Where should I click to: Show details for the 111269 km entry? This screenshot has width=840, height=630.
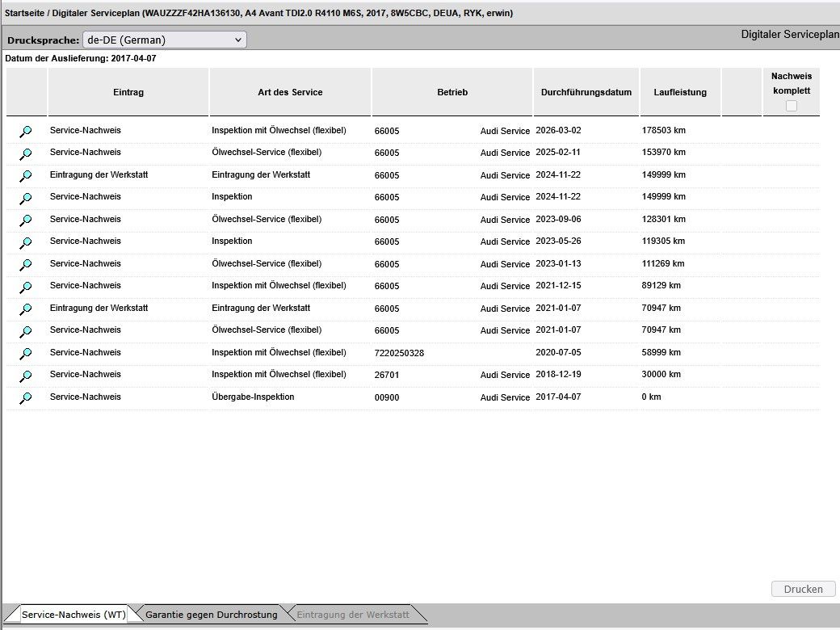26,264
